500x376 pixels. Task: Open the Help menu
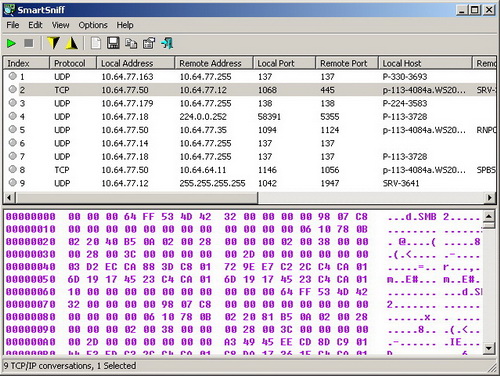(x=125, y=25)
